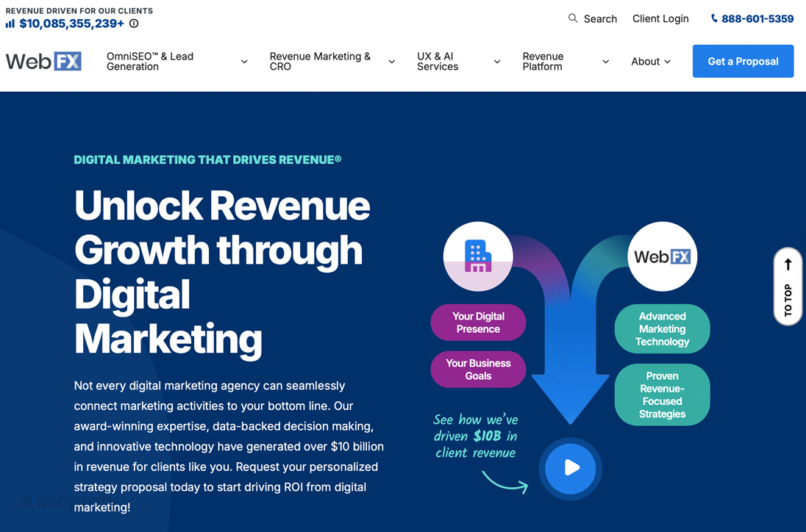Expand the Revenue Platform chevron
The width and height of the screenshot is (806, 532).
605,62
